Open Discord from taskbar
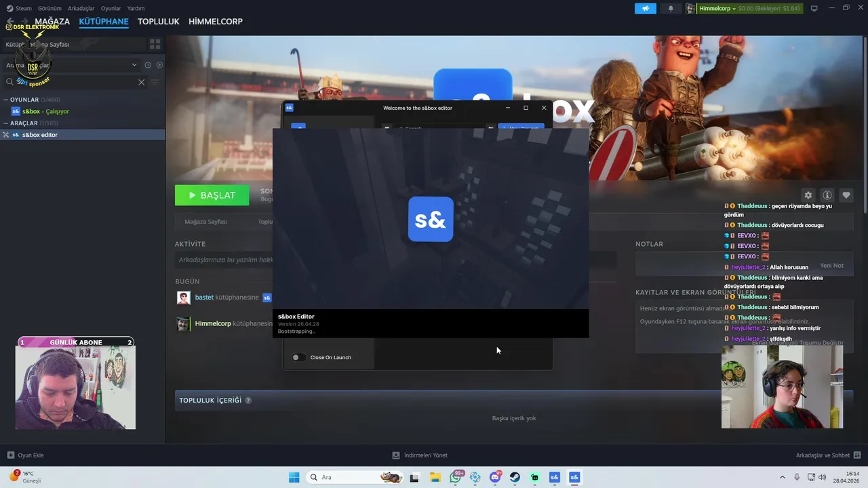Viewport: 868px width, 488px height. click(x=495, y=477)
